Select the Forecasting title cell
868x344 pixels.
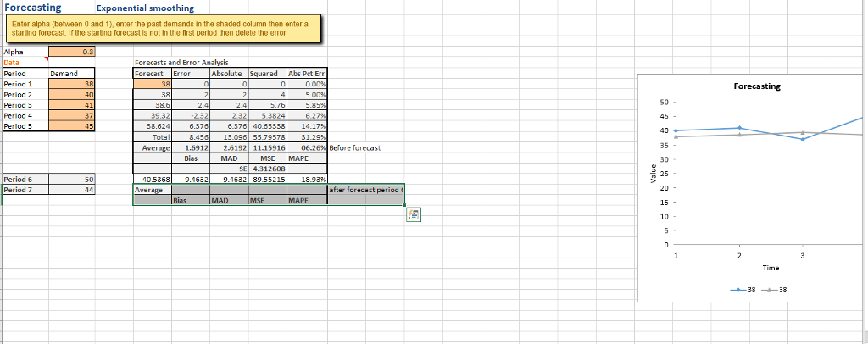[x=33, y=8]
